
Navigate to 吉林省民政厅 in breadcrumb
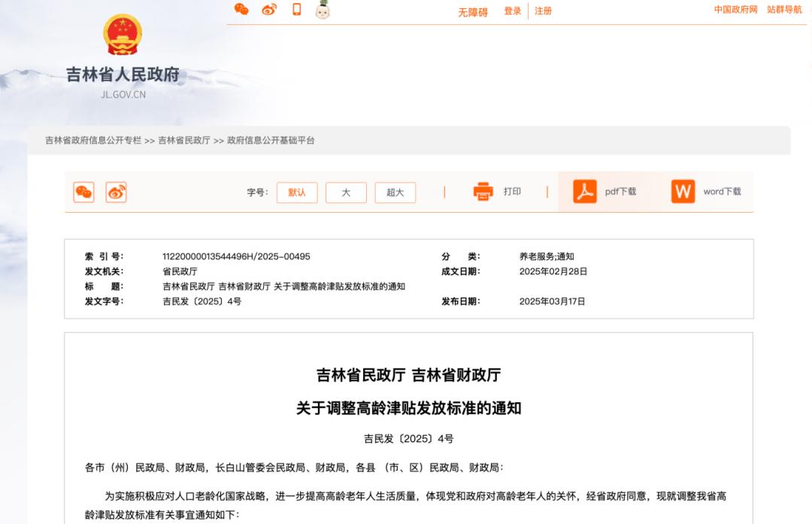(184, 141)
